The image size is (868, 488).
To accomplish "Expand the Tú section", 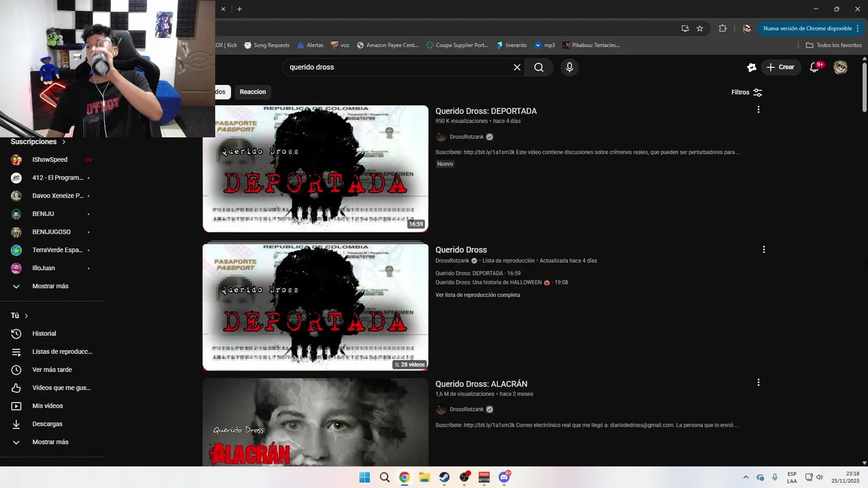I will 19,315.
